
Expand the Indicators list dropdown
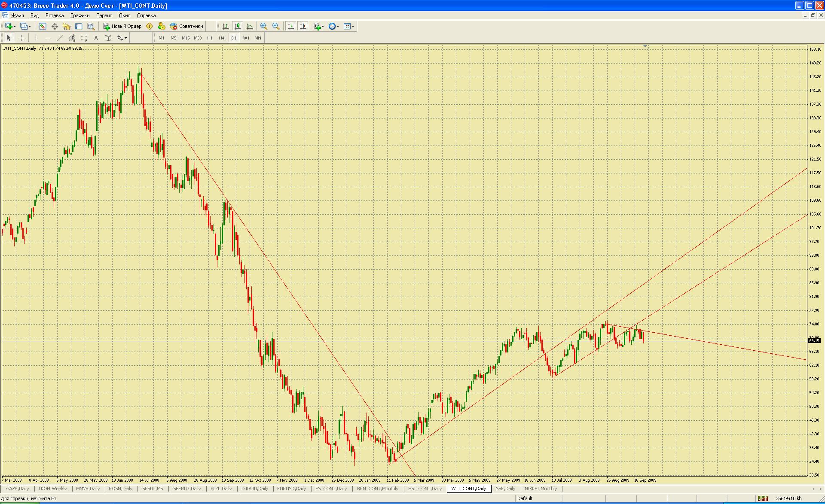coord(323,26)
